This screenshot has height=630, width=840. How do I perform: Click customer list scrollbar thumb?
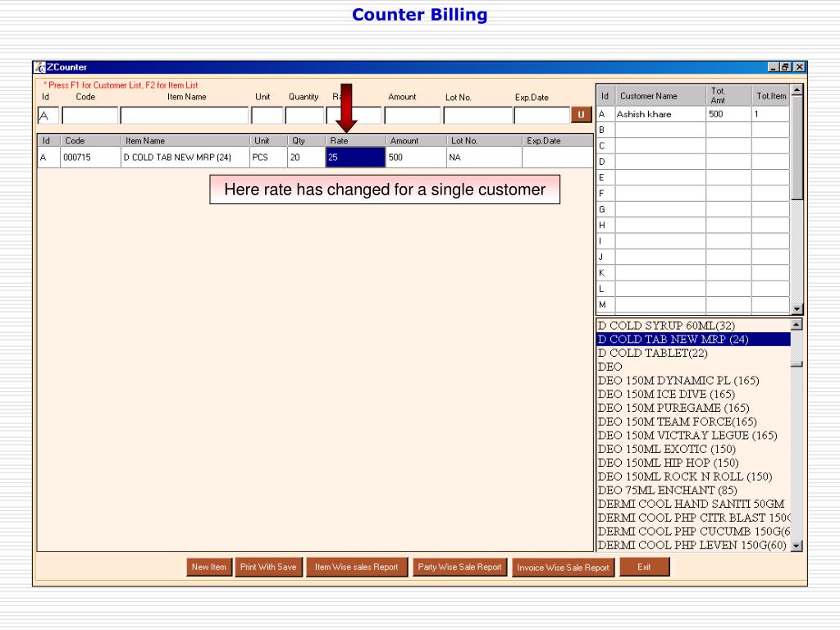797,148
